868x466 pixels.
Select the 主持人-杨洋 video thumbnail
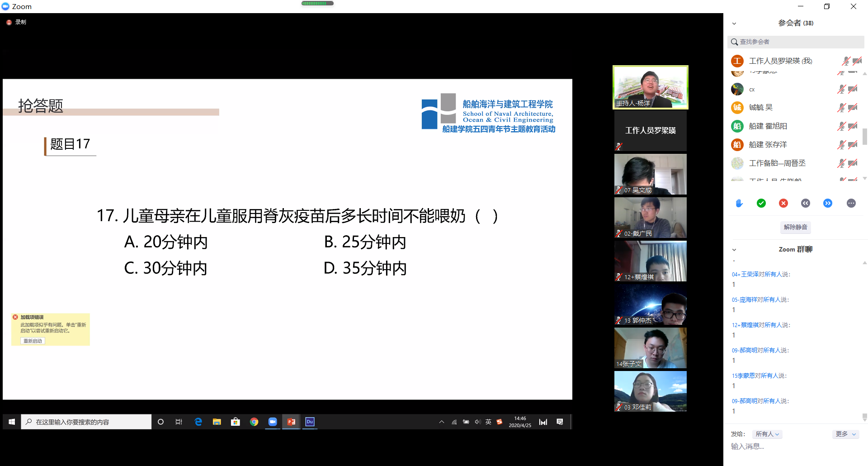[x=650, y=87]
